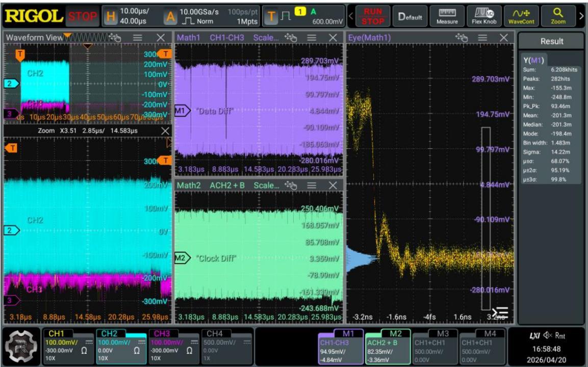Click the Math2 window title label

pyautogui.click(x=189, y=185)
